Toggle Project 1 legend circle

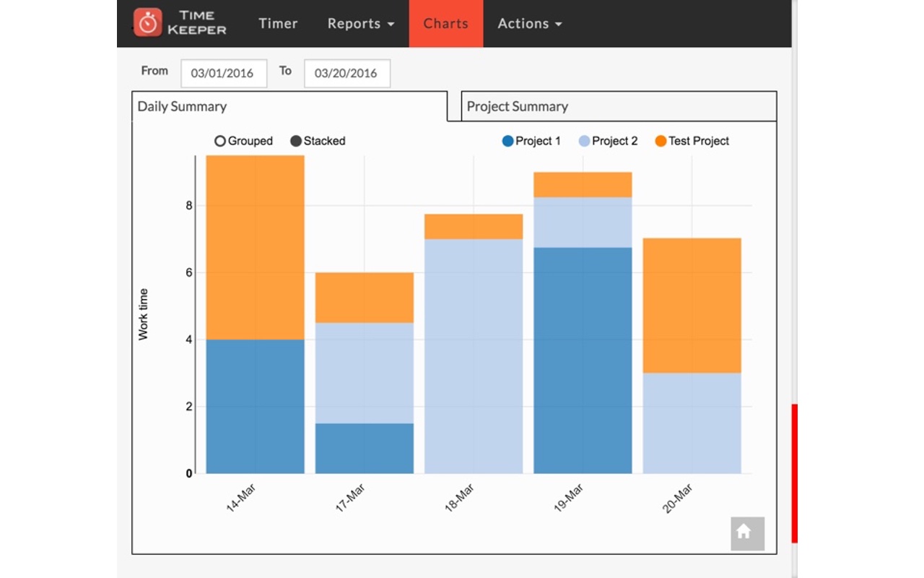508,142
